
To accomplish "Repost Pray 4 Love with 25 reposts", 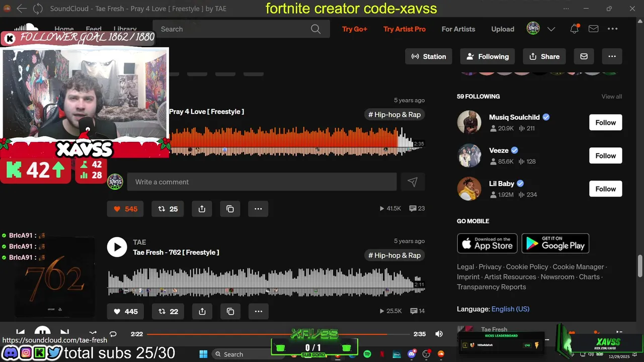I will [168, 209].
